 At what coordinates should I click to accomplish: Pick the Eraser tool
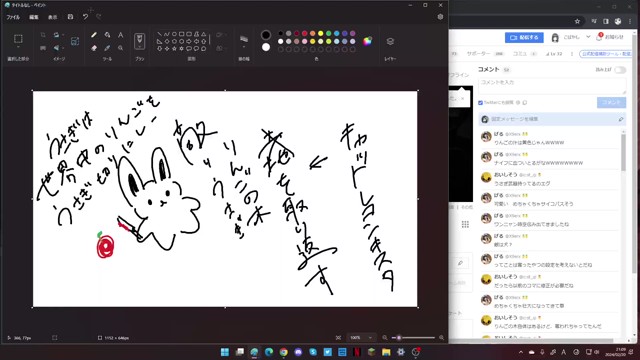[94, 48]
